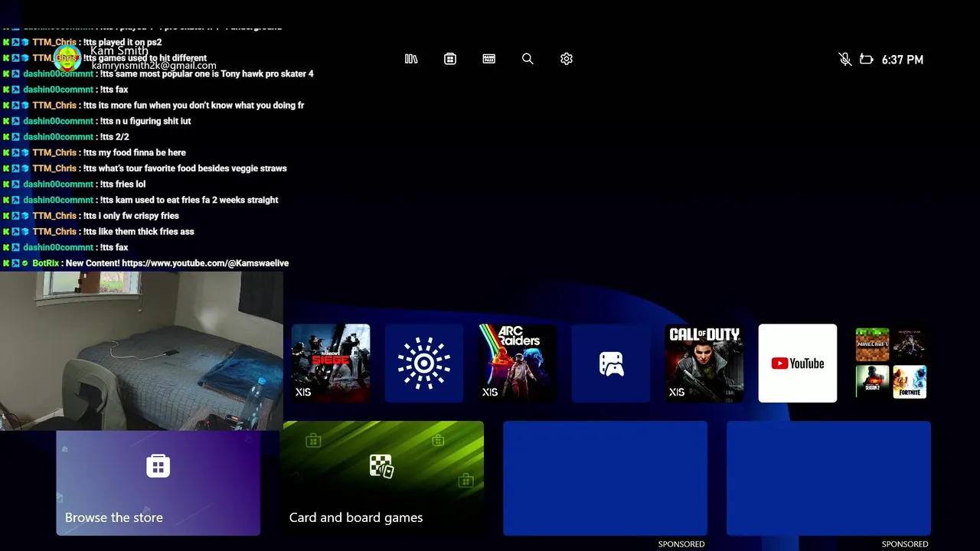Click chat message "games used to hit different"

click(145, 58)
